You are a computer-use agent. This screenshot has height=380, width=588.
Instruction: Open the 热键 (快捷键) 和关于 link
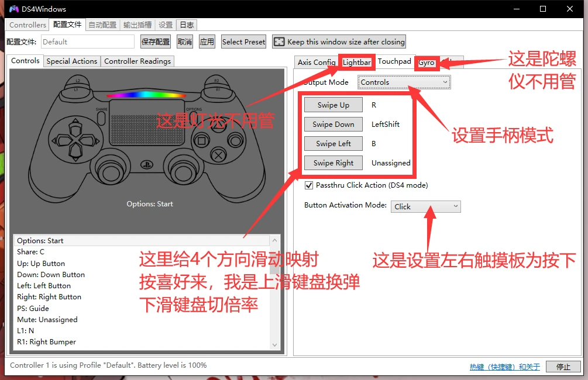(x=505, y=367)
